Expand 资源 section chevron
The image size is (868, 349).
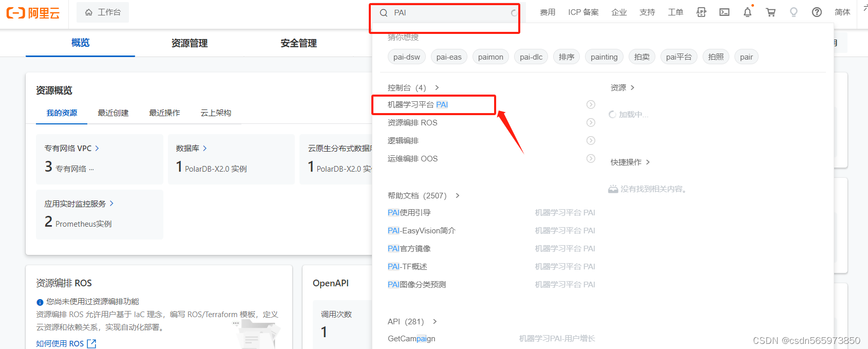click(632, 87)
